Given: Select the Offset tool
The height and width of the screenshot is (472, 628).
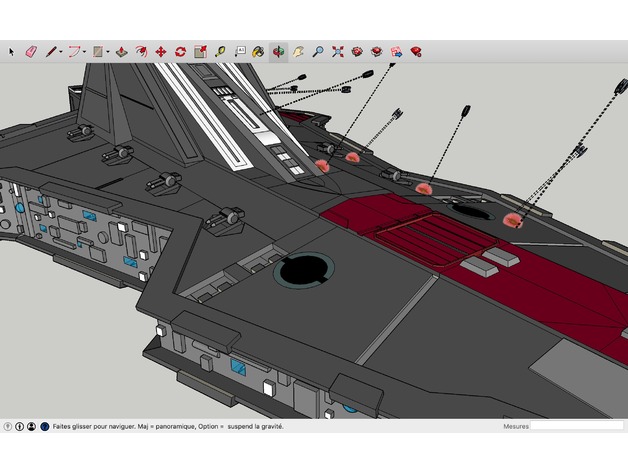Looking at the screenshot, I should point(141,51).
